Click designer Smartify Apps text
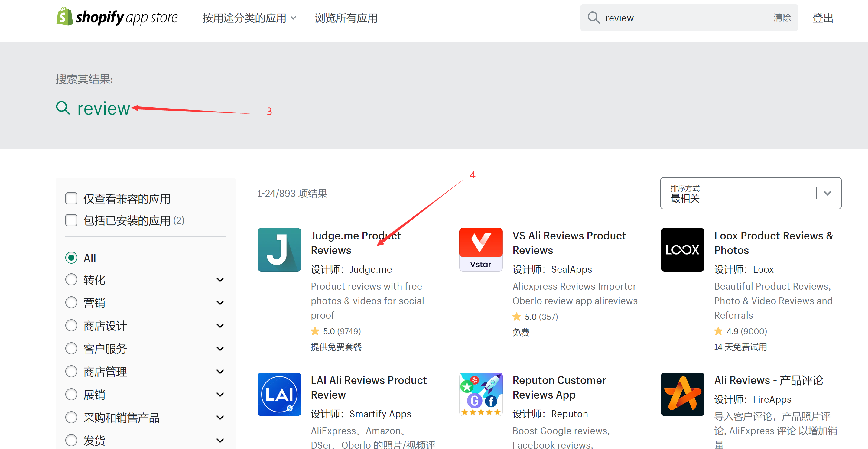Viewport: 868px width, 449px height. pos(380,414)
